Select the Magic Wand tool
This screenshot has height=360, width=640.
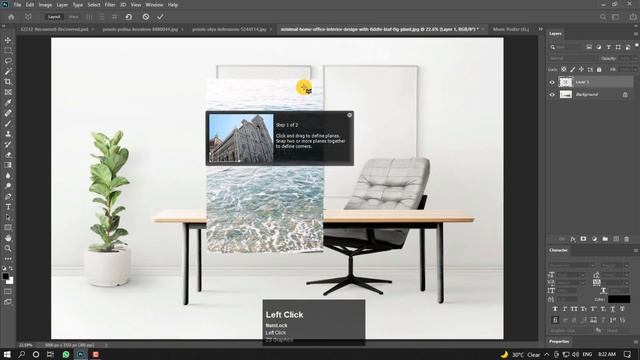click(8, 71)
